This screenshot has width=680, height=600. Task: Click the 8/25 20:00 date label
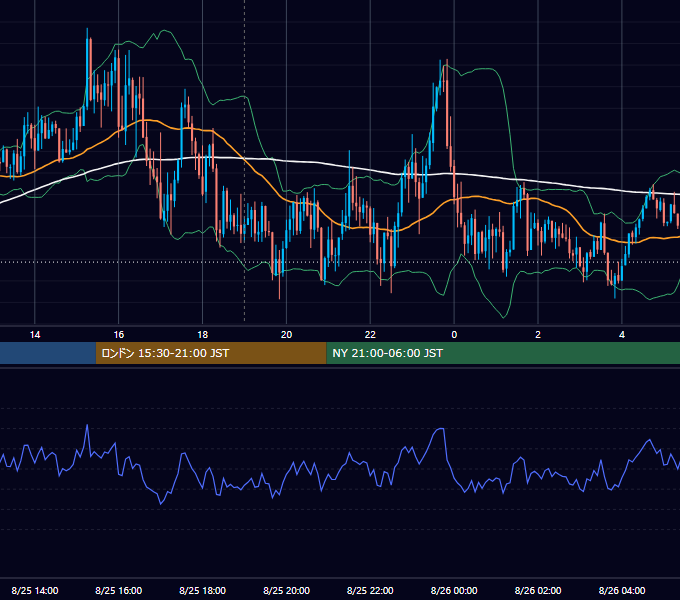(x=286, y=590)
